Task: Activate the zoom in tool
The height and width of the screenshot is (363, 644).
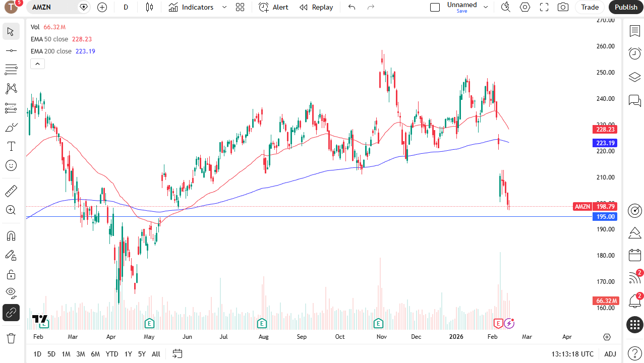Action: tap(11, 210)
